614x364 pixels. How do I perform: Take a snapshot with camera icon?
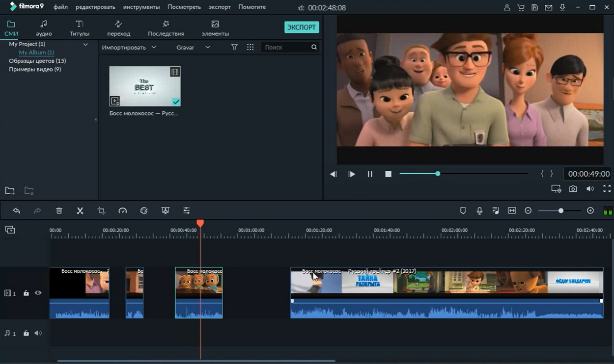(x=573, y=188)
